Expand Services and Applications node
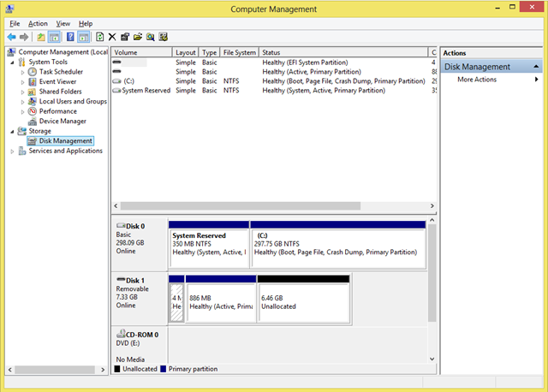Viewport: 548px width, 392px height. click(12, 151)
